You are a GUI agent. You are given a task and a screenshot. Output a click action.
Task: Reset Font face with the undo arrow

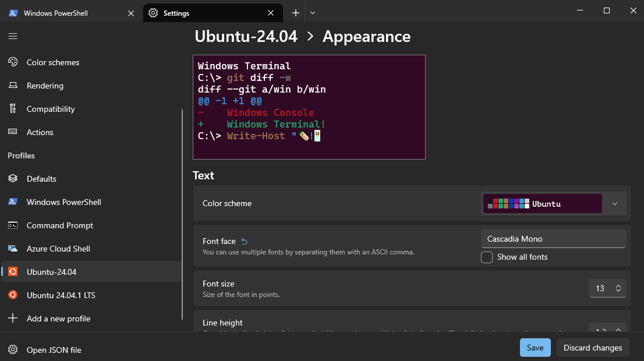click(x=245, y=241)
